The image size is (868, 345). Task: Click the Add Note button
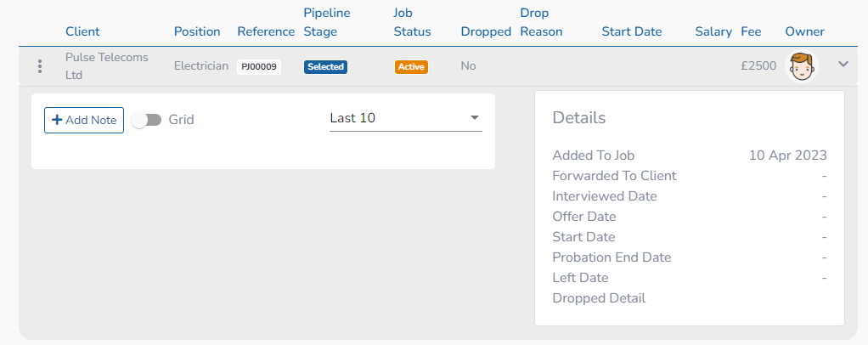click(x=84, y=120)
